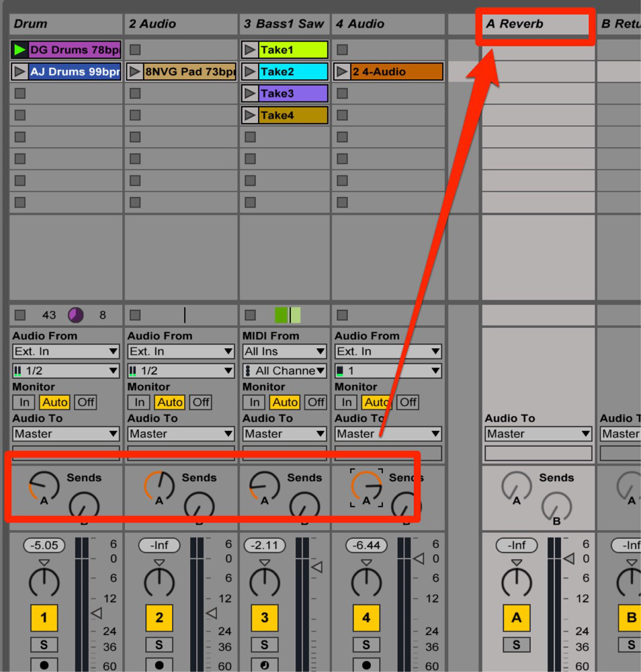
Task: Open the Audio To dropdown on A Reverb
Action: click(537, 433)
